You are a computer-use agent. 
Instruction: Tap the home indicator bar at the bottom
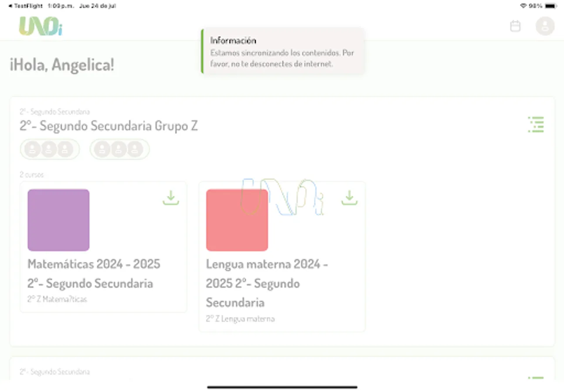(282, 386)
